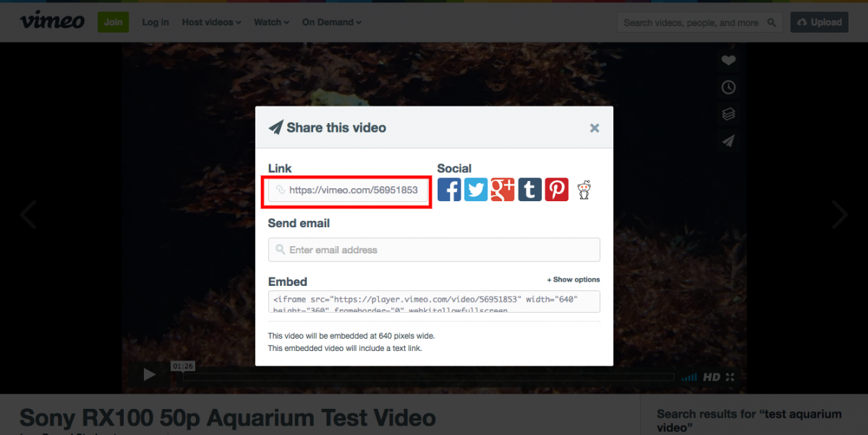The height and width of the screenshot is (435, 868).
Task: Pin the video on Pinterest
Action: pos(556,190)
